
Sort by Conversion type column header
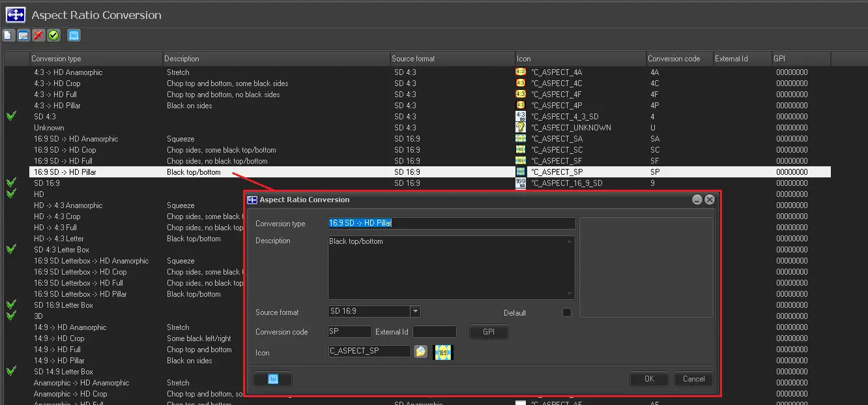pos(96,59)
